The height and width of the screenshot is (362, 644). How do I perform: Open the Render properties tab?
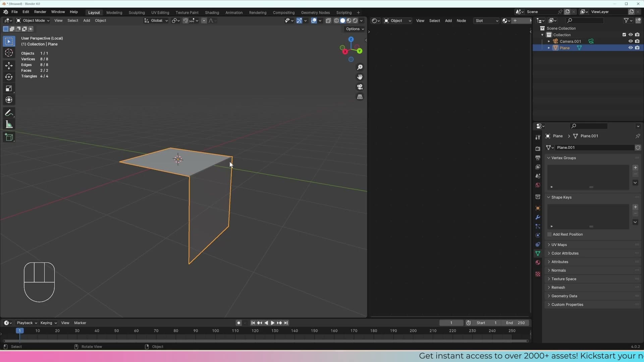[538, 148]
